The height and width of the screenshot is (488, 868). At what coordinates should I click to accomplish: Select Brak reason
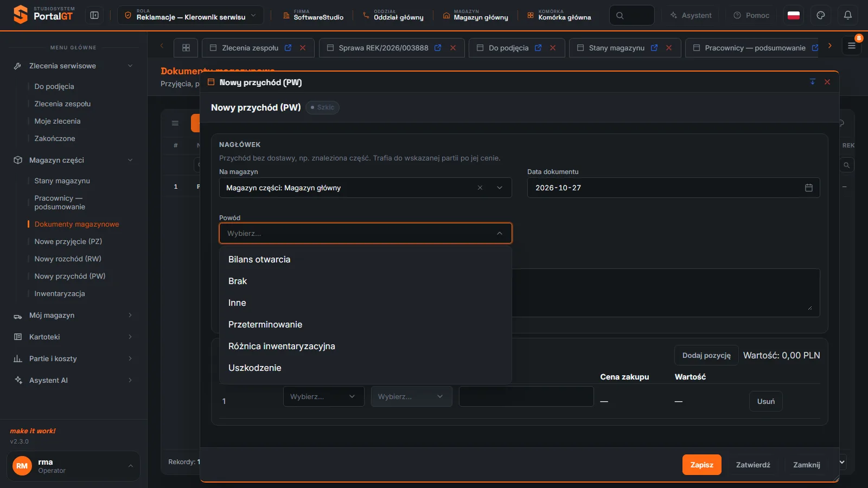click(366, 281)
